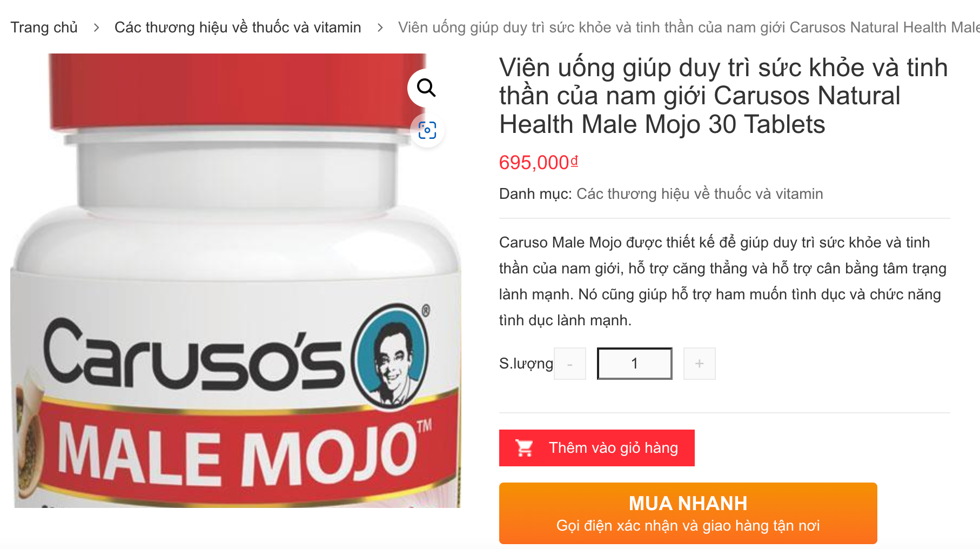Click the shopping cart icon on red button

pyautogui.click(x=524, y=448)
